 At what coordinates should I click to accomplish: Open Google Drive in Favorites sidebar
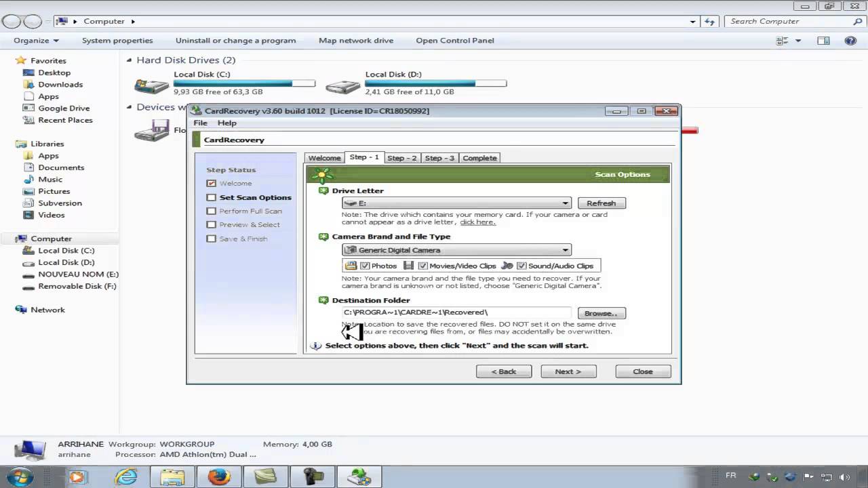[x=64, y=108]
